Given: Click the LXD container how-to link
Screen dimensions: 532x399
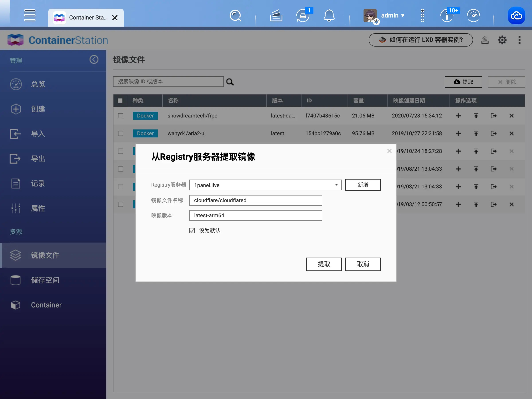Looking at the screenshot, I should [x=421, y=40].
